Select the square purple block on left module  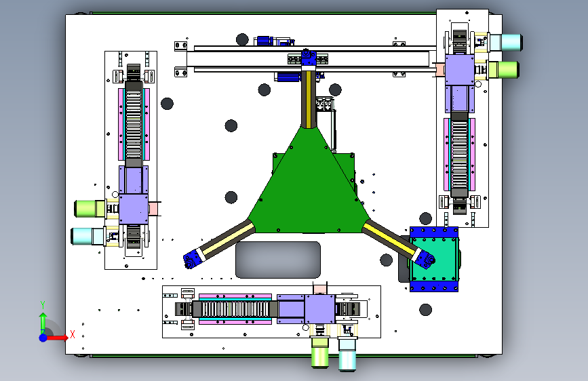[134, 209]
